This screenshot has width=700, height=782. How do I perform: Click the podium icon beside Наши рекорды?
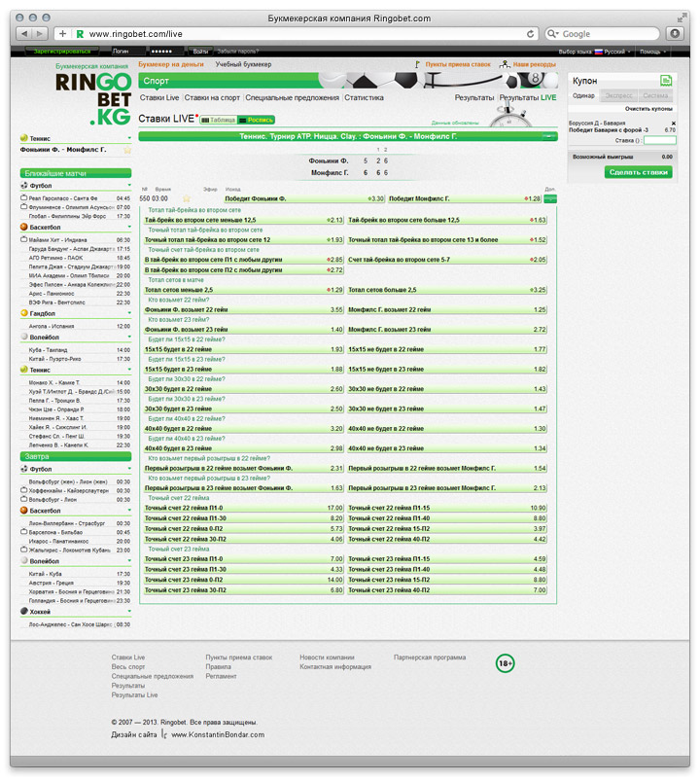[505, 64]
